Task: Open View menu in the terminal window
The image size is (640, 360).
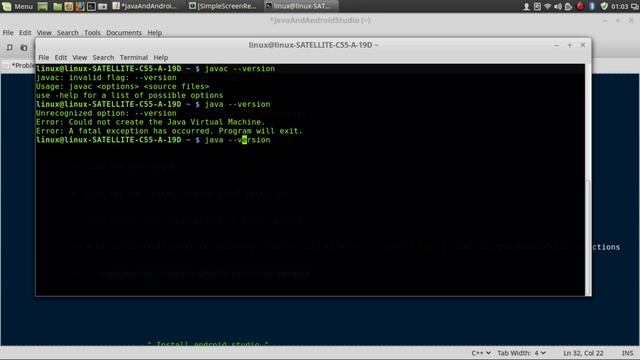Action: point(80,58)
